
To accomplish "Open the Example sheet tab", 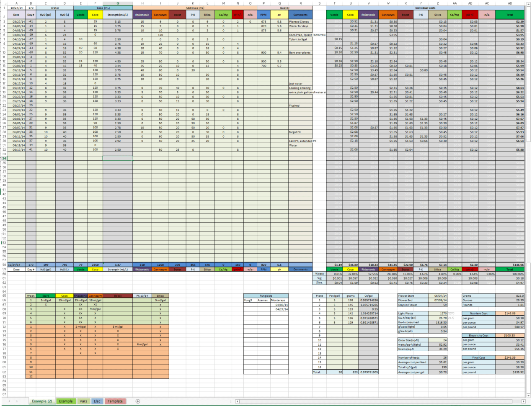I will (x=66, y=401).
